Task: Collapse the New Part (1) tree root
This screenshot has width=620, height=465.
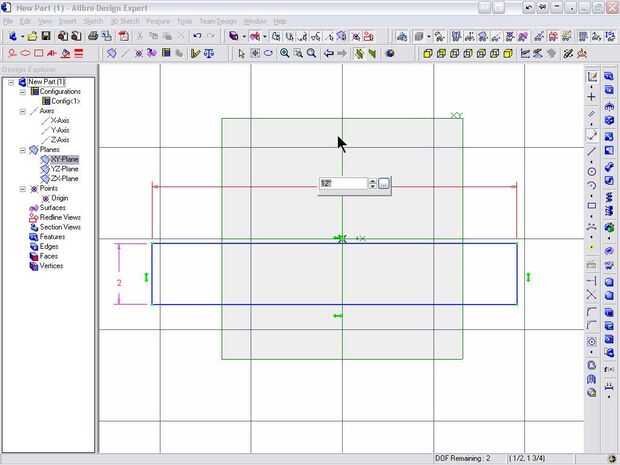Action: 11,82
